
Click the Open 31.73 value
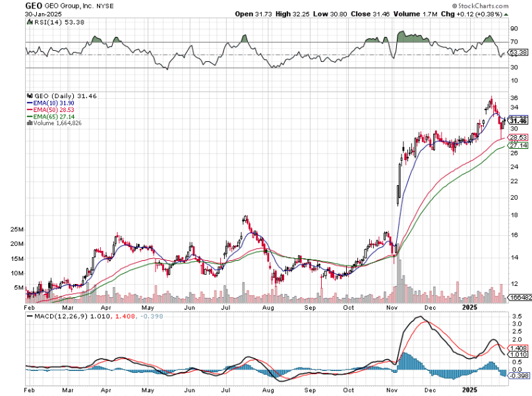pos(253,14)
